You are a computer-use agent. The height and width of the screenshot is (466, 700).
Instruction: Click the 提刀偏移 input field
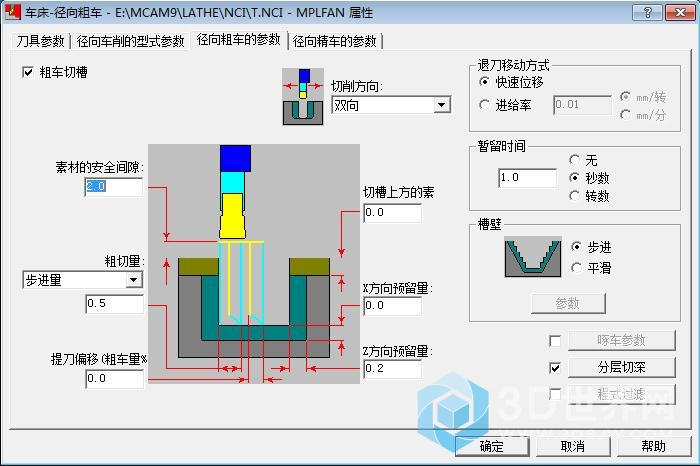coord(115,379)
